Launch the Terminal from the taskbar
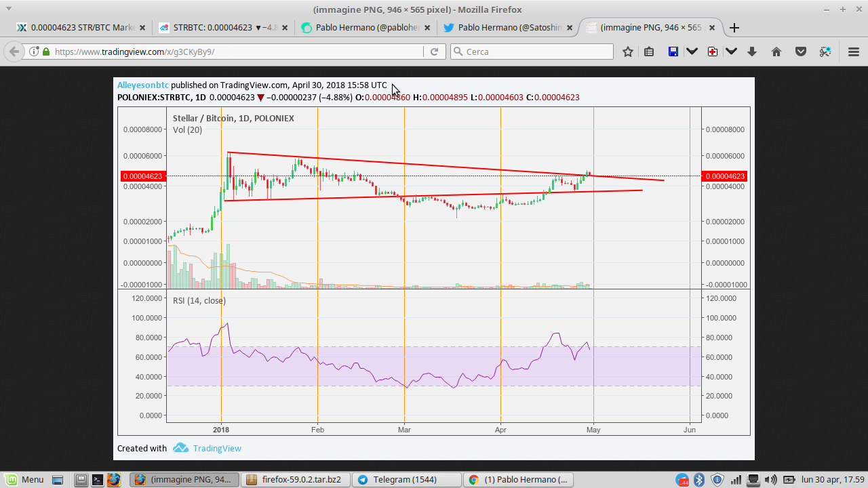Viewport: 868px width, 488px height. click(98, 479)
